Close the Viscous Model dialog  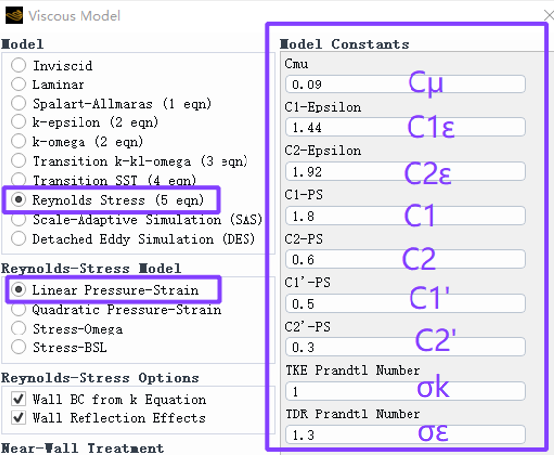[x=549, y=16]
